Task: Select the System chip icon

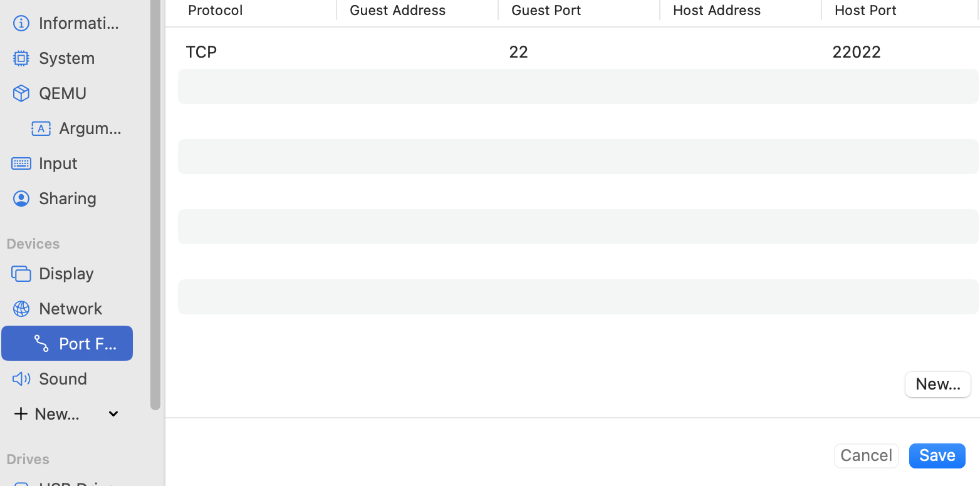Action: 21,58
